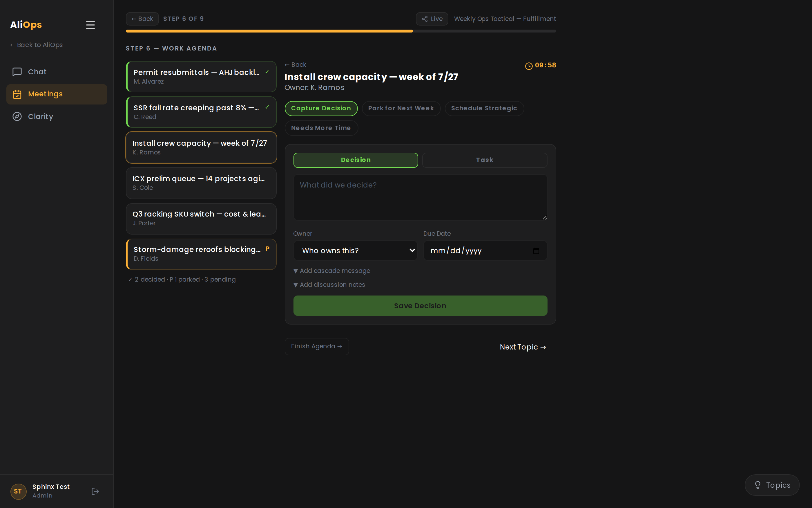Image resolution: width=812 pixels, height=508 pixels.
Task: Click the timer clock icon
Action: tap(528, 66)
